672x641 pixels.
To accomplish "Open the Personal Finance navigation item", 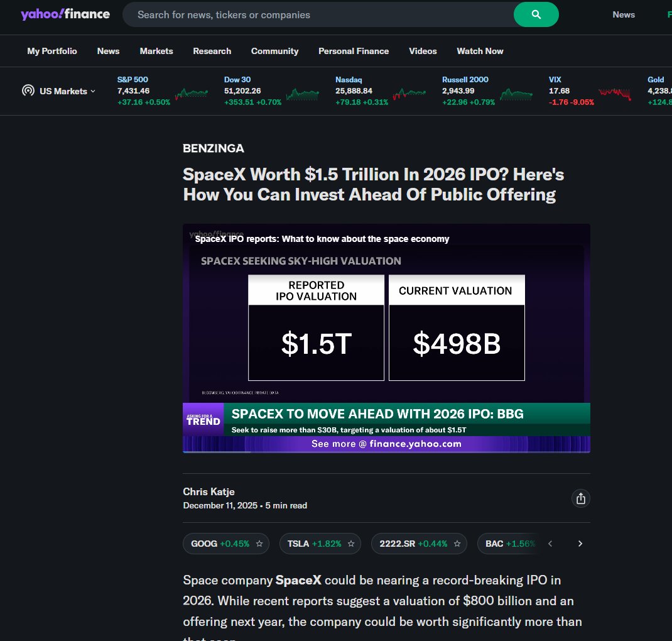I will tap(354, 51).
